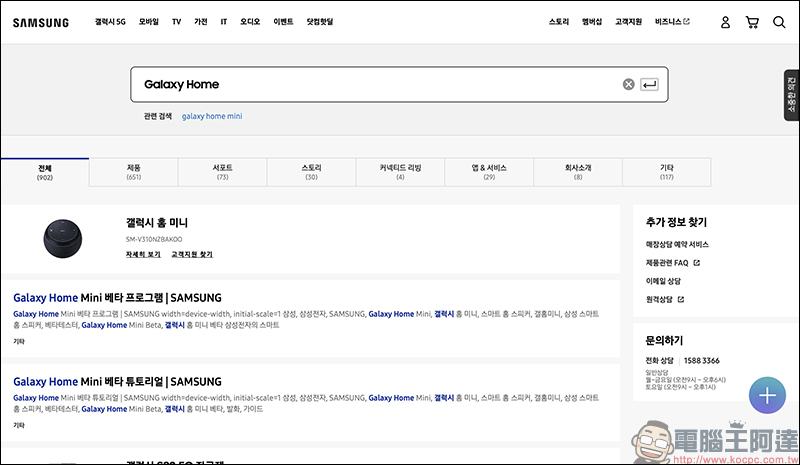The image size is (800, 465).
Task: Switch to the 앱 & 서비스 (29) tab
Action: click(x=489, y=173)
